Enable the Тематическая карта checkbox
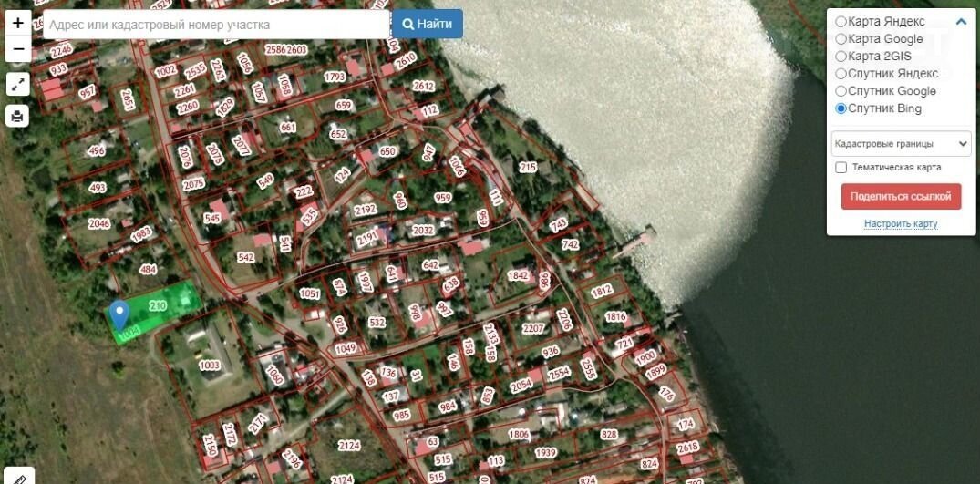 point(841,168)
